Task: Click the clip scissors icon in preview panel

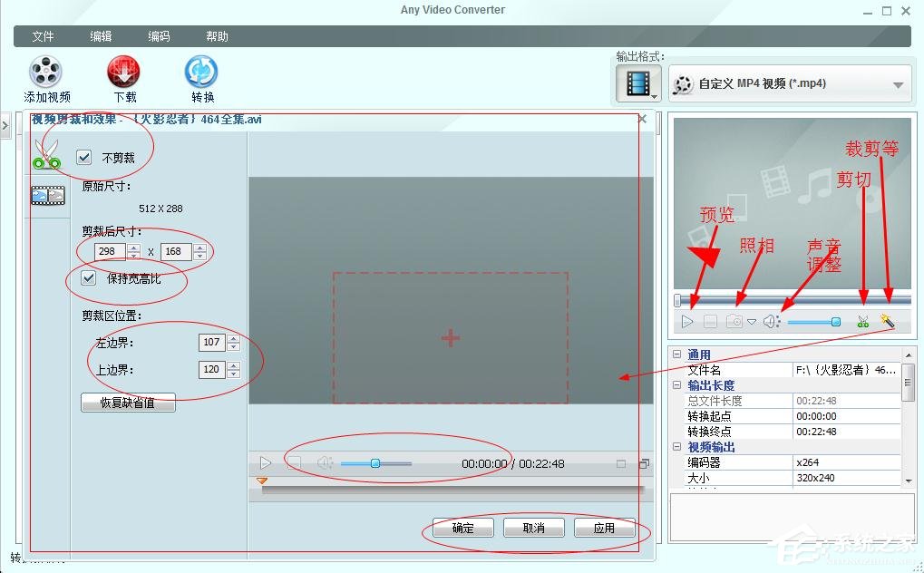Action: tap(861, 321)
